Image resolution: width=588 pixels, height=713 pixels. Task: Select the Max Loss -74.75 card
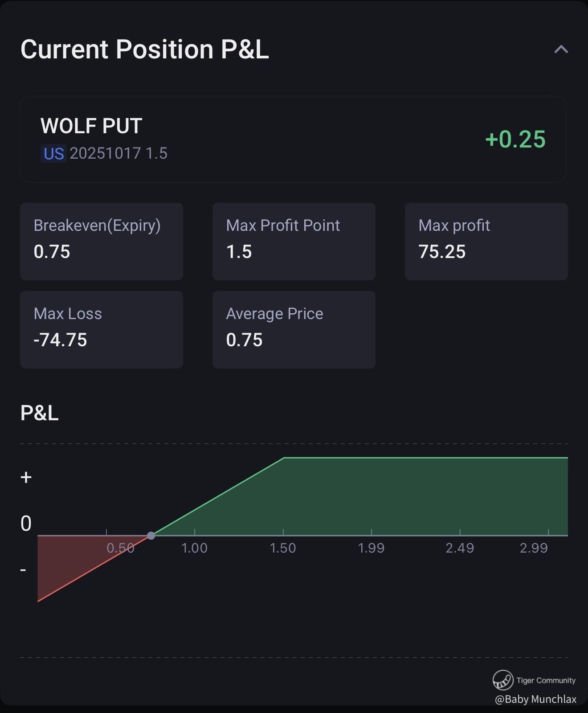coord(102,329)
